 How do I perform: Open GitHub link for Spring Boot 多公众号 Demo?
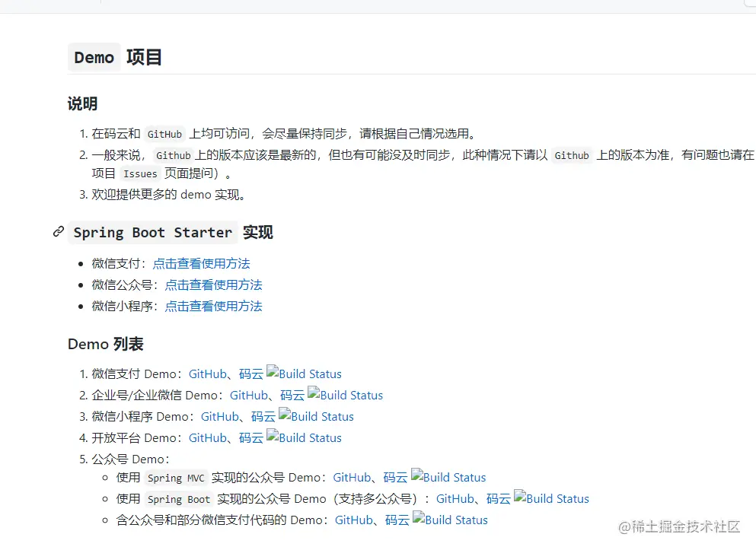455,498
